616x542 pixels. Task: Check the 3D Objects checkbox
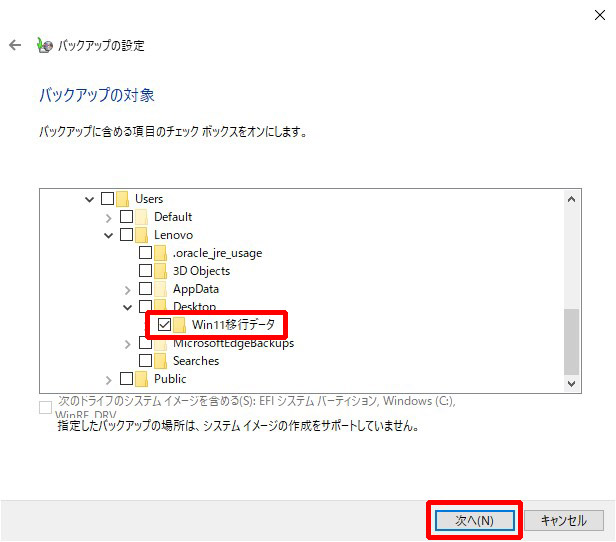click(x=145, y=271)
